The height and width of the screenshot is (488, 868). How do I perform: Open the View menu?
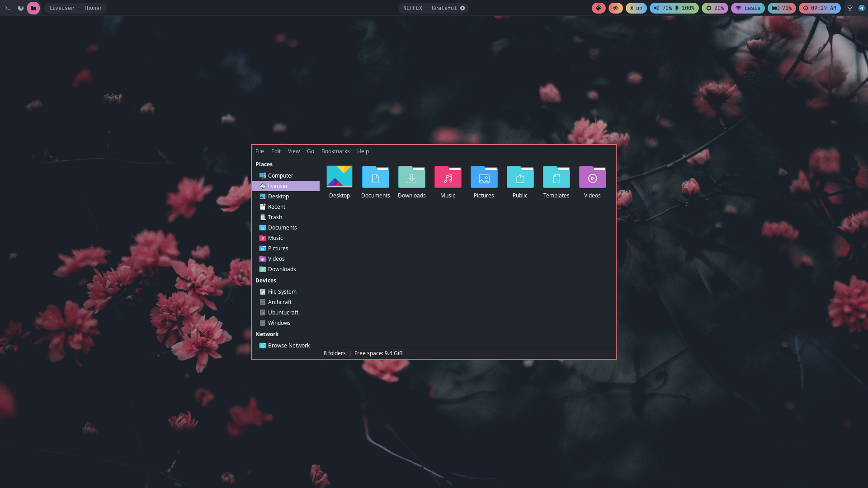(x=293, y=151)
